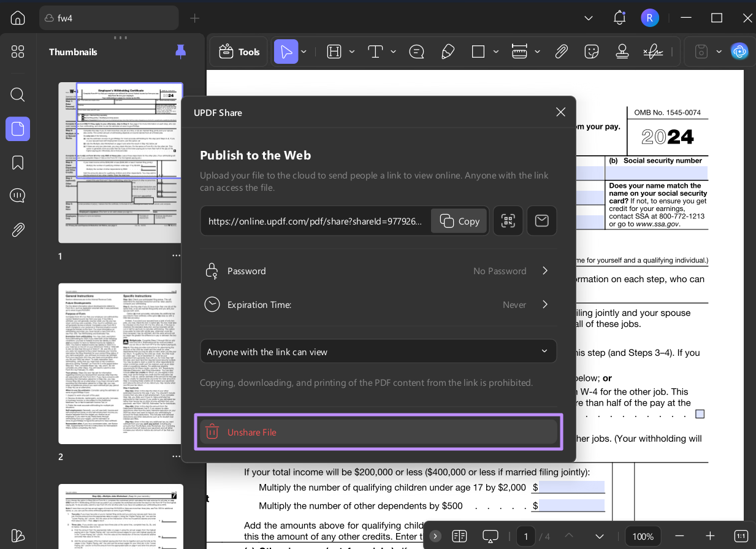Toggle two-page reading view
This screenshot has width=756, height=549.
coord(459,536)
